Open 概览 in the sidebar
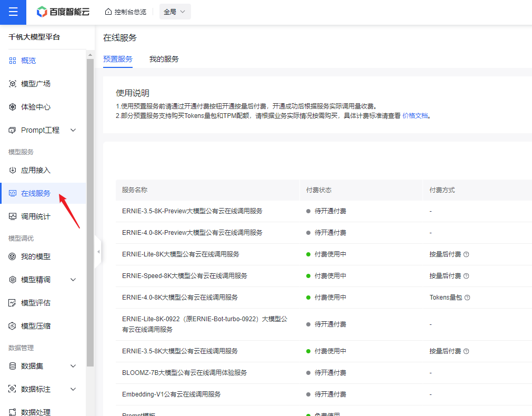532x416 pixels. pyautogui.click(x=28, y=61)
